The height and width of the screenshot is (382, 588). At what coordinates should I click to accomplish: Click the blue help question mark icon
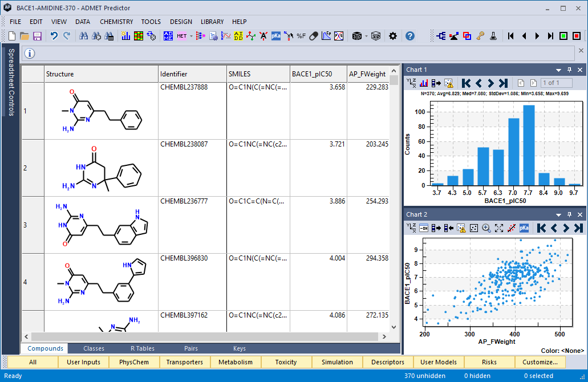(410, 36)
